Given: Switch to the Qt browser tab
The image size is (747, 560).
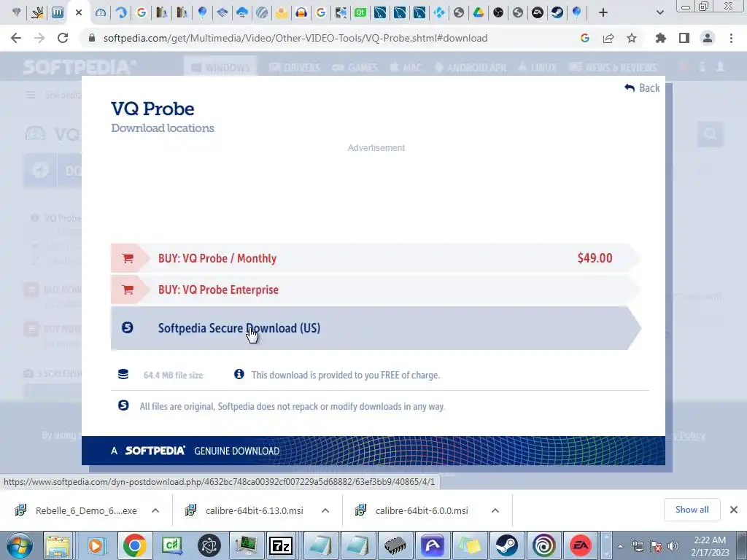Looking at the screenshot, I should coord(360,12).
